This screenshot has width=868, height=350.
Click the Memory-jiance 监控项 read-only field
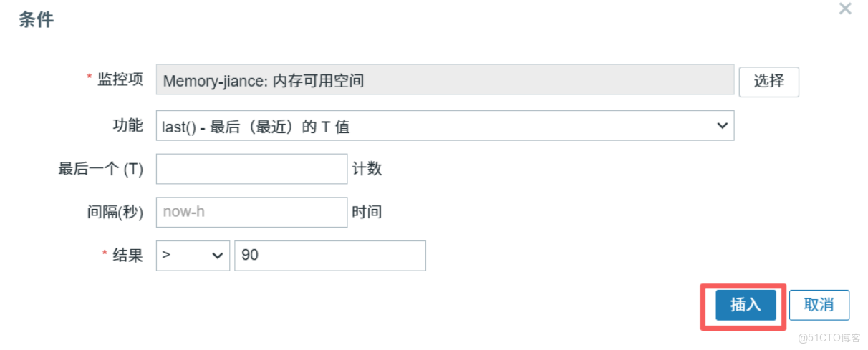445,80
